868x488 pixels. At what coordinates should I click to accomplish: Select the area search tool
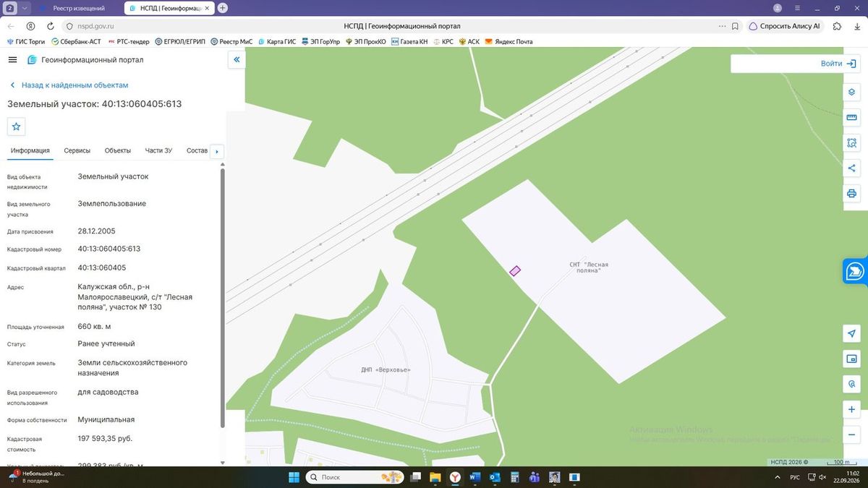851,143
